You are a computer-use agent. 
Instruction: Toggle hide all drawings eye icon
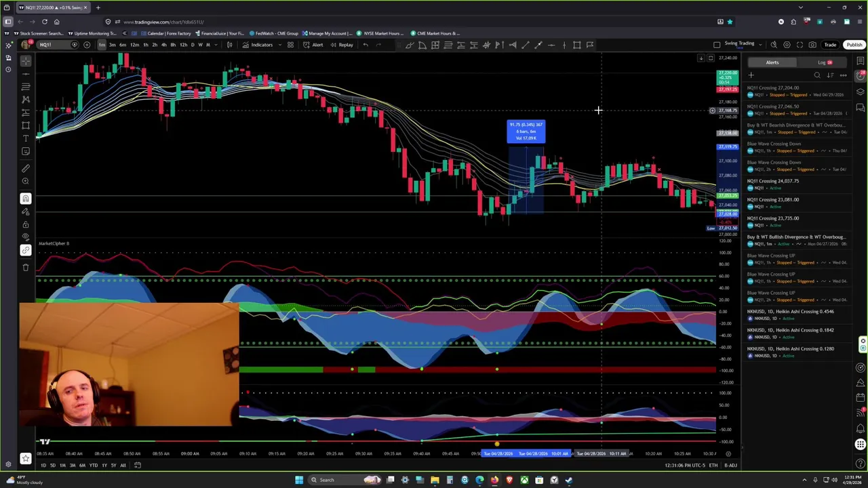click(26, 237)
